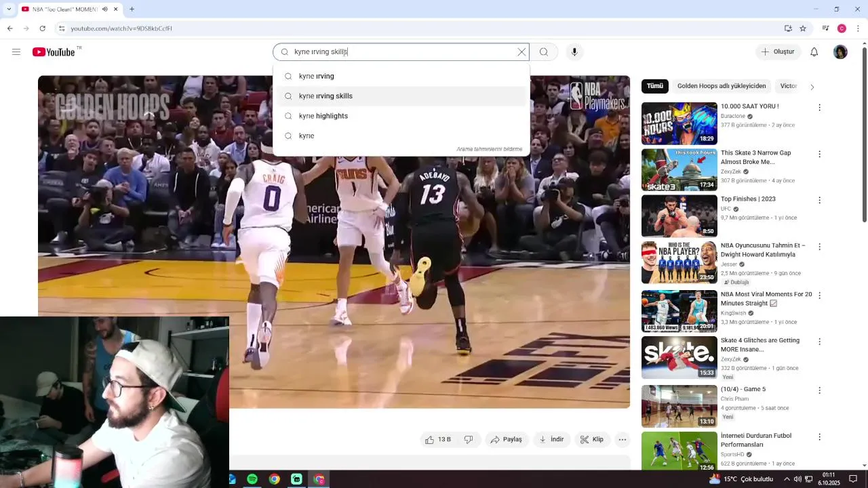Click 'Arama tahminlerini bildirme' link
The height and width of the screenshot is (488, 868).
pyautogui.click(x=489, y=149)
